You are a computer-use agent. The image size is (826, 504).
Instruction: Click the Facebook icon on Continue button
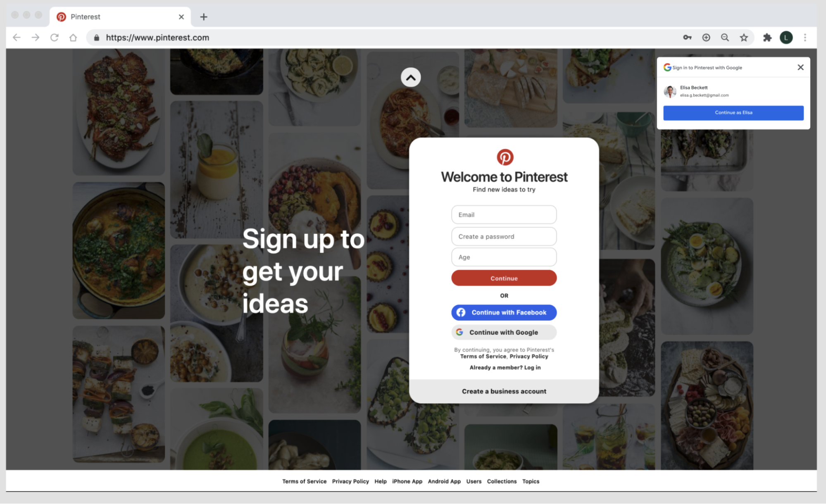462,312
